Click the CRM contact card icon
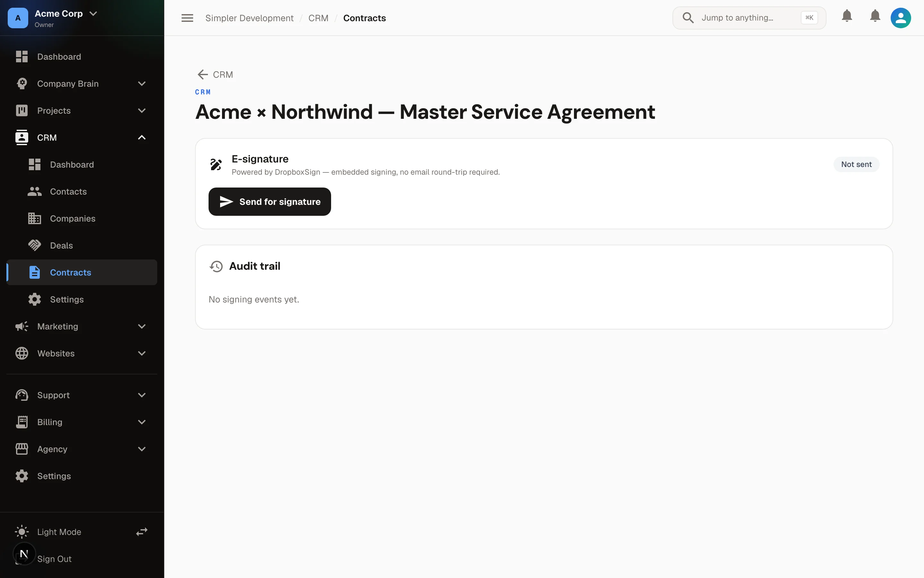 pyautogui.click(x=22, y=138)
